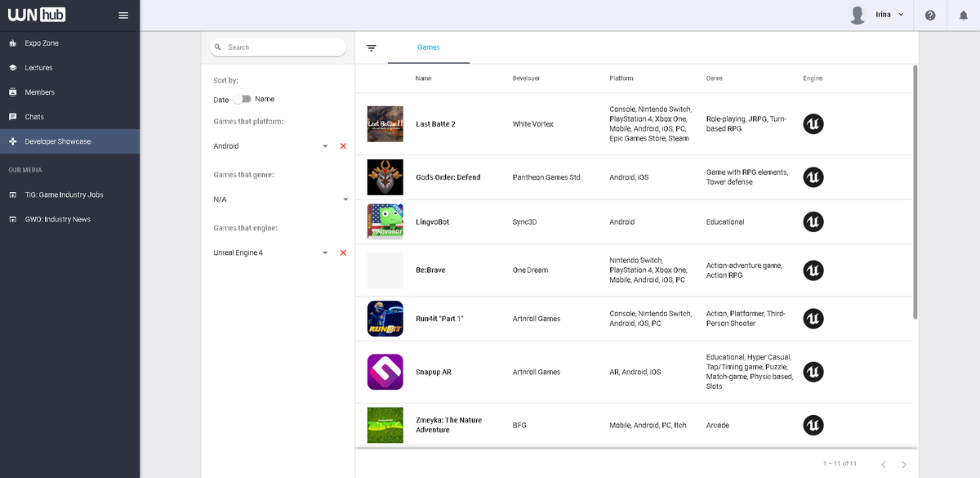Expand the platform dropdown showing Android
The image size is (980, 478).
(x=325, y=145)
